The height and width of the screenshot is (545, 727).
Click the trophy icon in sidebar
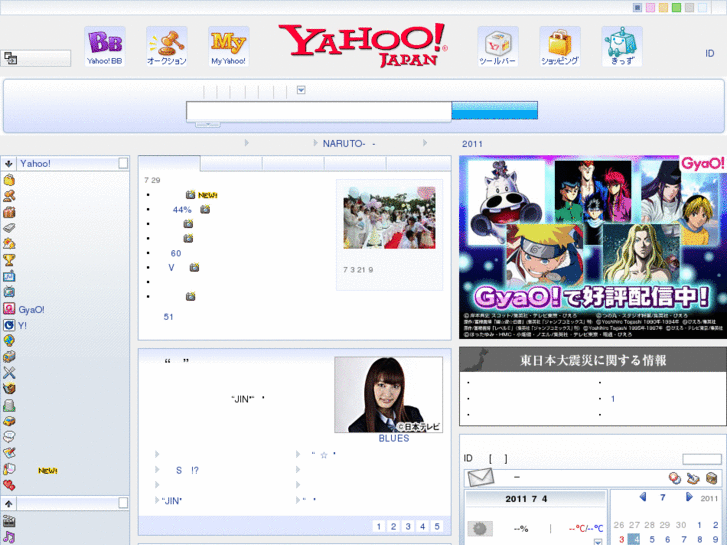(9, 260)
